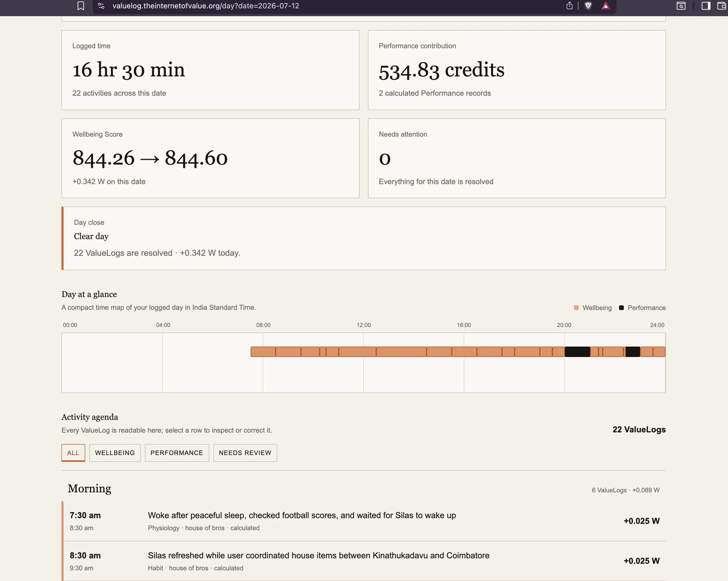Click the Performance contribution 534.83 credits card
Image resolution: width=728 pixels, height=581 pixels.
517,70
